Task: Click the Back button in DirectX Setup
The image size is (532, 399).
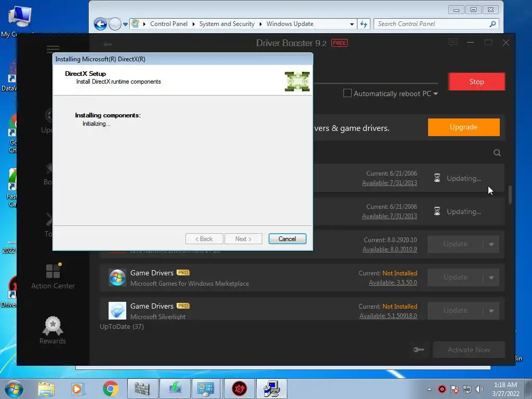Action: [204, 239]
